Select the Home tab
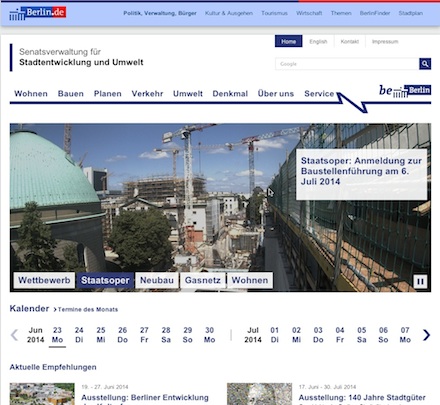Screen dimensions: 440x405 click(288, 41)
